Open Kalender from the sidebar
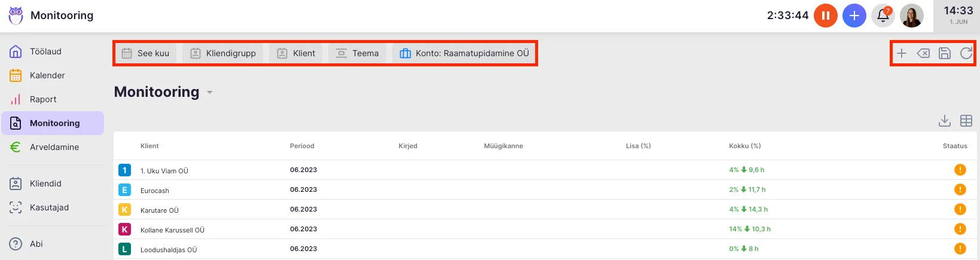This screenshot has width=980, height=260. [47, 75]
